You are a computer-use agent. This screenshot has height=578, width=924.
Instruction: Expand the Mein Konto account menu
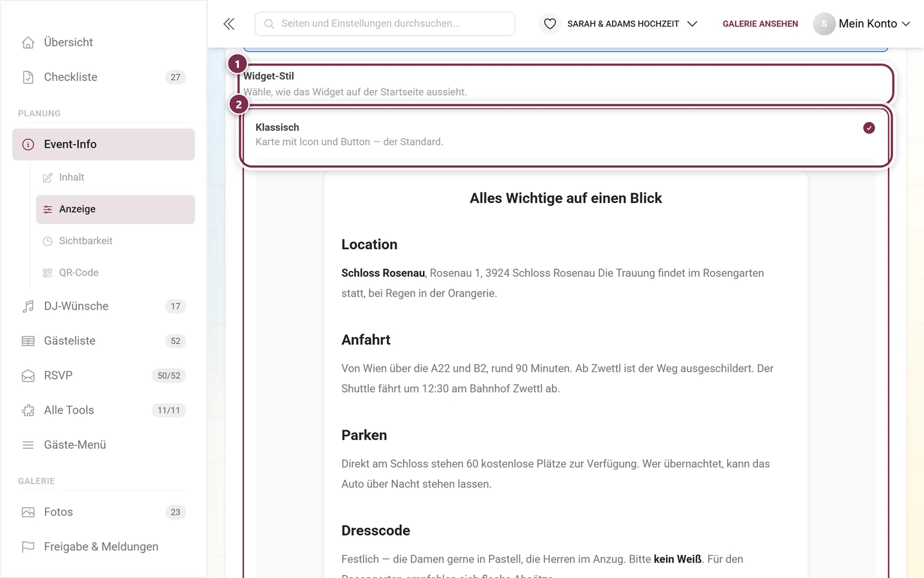(862, 24)
